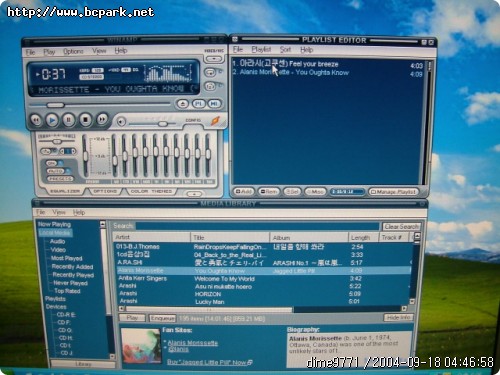Click the Eject / open file button
Screen dimensions: 500x375
(x=182, y=104)
